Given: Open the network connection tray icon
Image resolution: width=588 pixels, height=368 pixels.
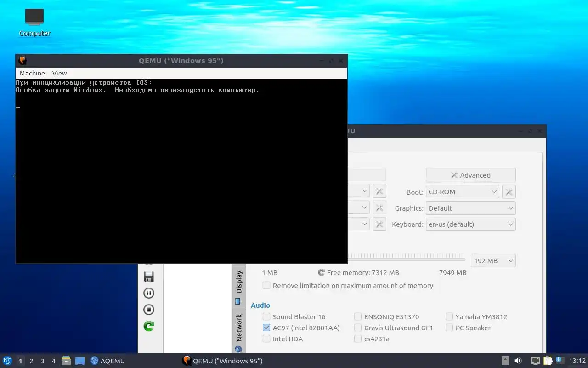Looking at the screenshot, I should point(536,361).
